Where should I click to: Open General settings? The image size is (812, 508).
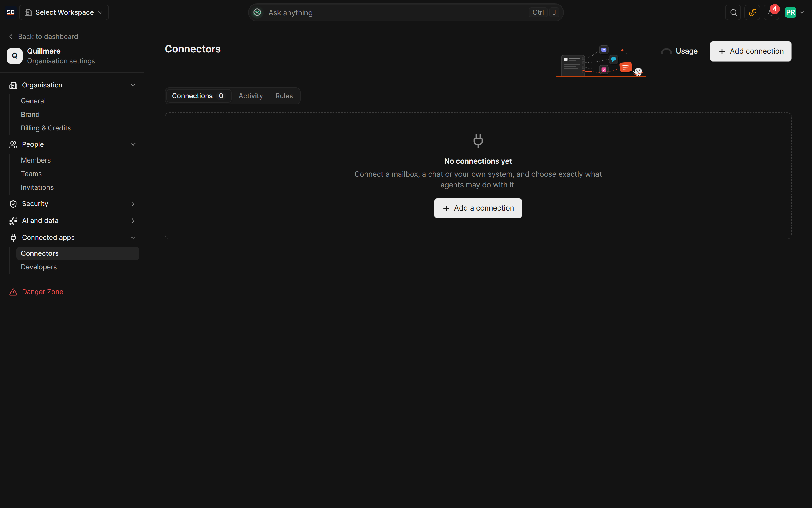pyautogui.click(x=33, y=101)
